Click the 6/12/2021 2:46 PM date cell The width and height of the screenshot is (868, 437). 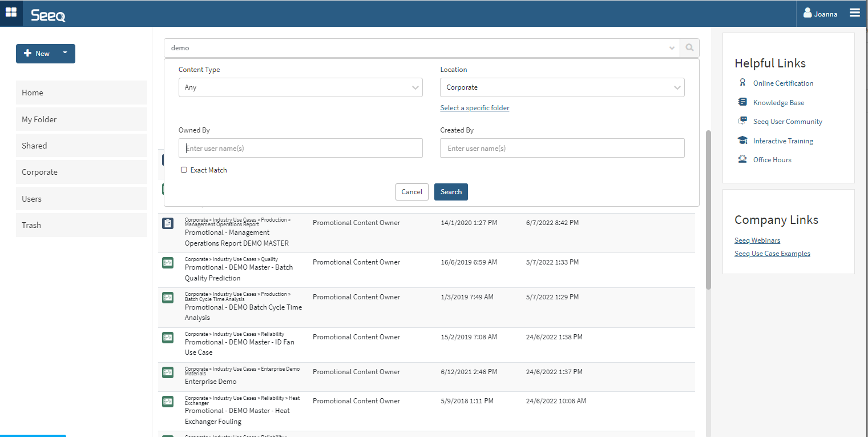pos(469,372)
